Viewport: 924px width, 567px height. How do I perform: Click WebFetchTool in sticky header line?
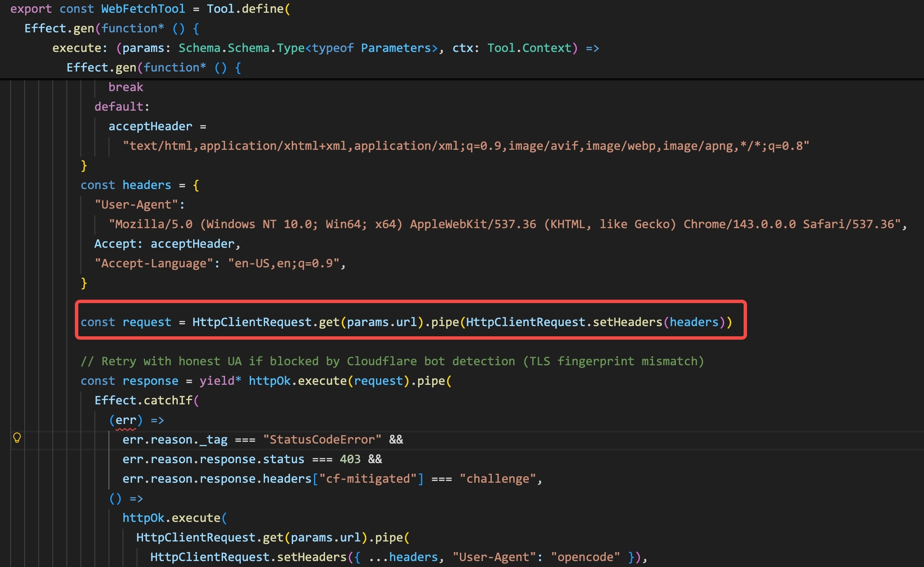click(143, 9)
